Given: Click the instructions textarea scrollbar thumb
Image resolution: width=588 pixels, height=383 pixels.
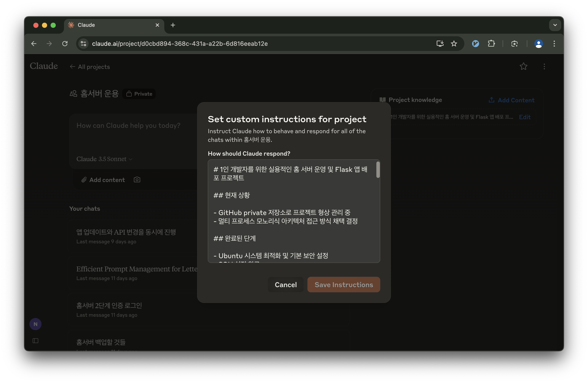Looking at the screenshot, I should tap(378, 169).
